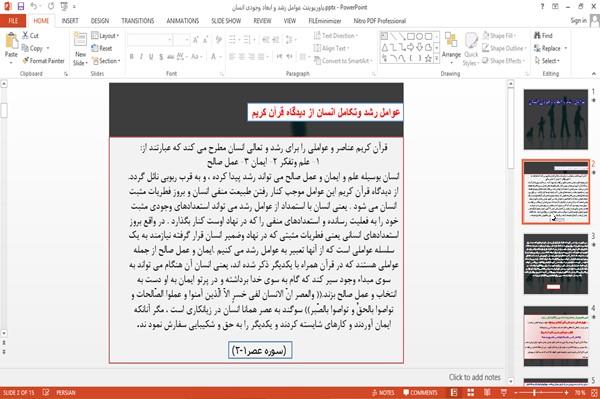Toggle the NOTES pane

tap(383, 392)
